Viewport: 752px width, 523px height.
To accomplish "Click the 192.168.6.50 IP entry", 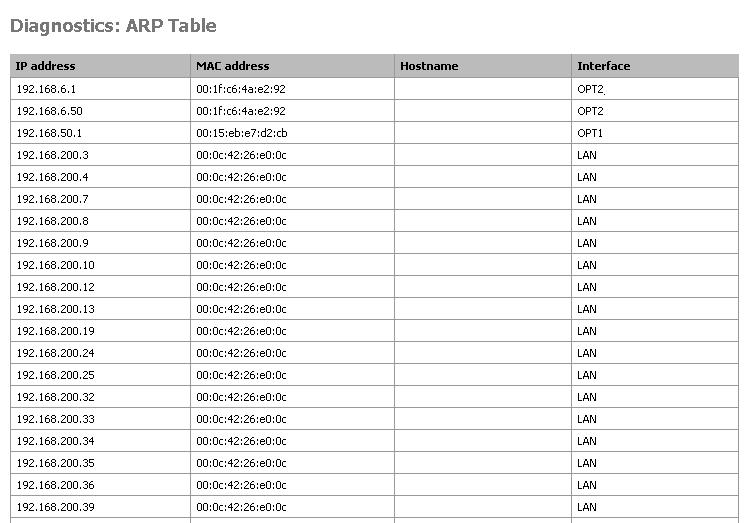I will [50, 111].
